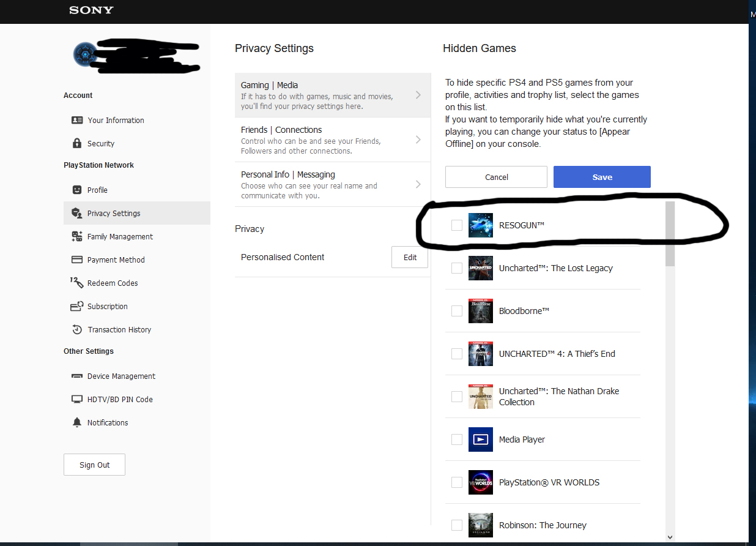Click the Bloodborne cover thumbnail
756x546 pixels.
(481, 311)
